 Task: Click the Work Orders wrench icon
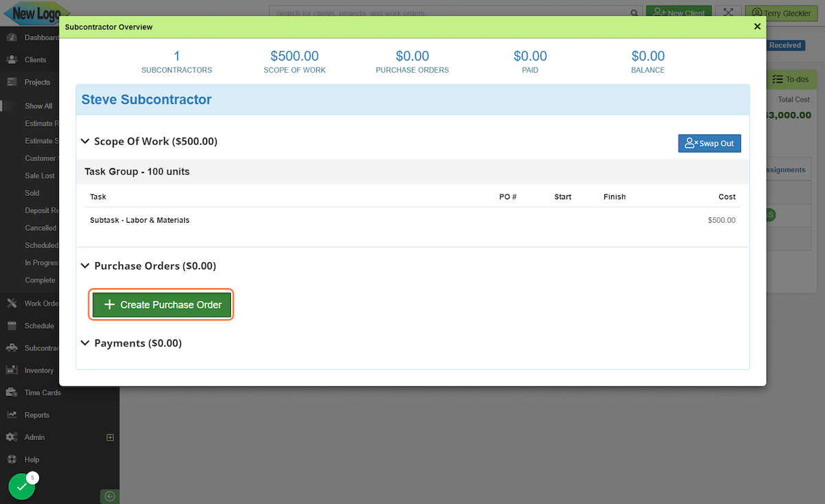[x=12, y=303]
